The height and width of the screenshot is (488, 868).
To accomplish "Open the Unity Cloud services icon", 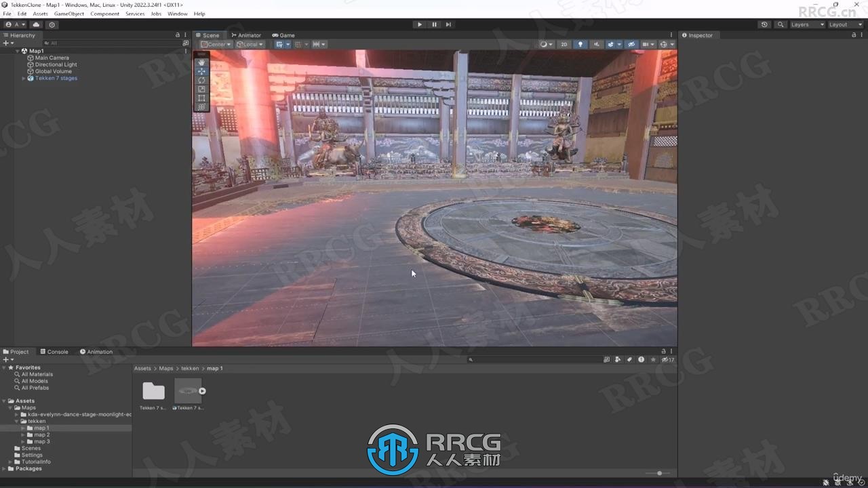I will pyautogui.click(x=37, y=24).
